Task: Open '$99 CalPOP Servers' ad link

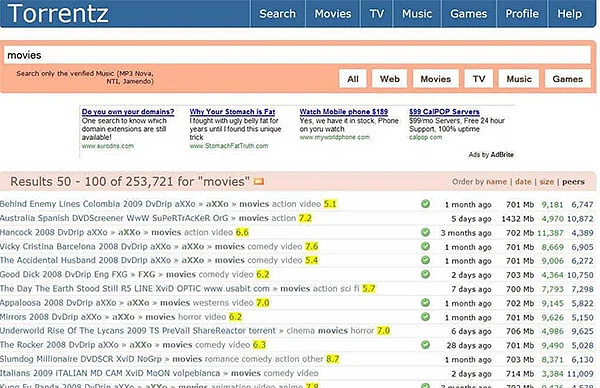Action: [x=444, y=112]
